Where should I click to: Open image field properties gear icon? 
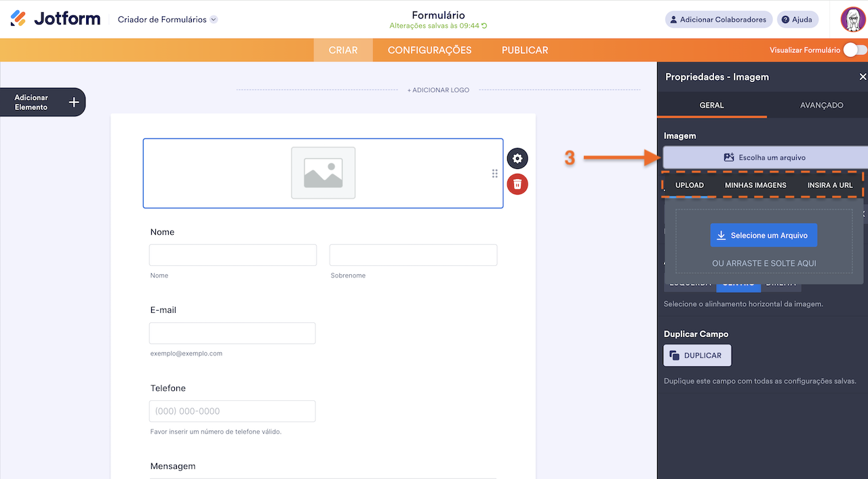(x=517, y=159)
